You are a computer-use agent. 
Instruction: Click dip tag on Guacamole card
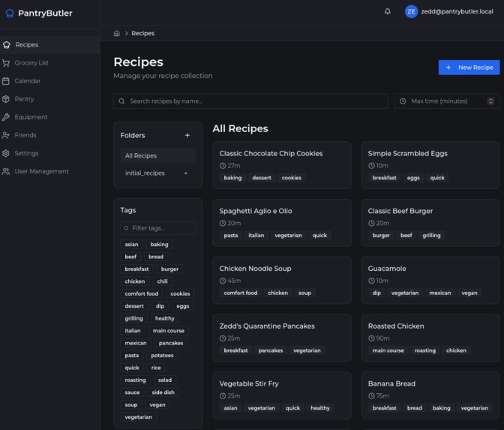(376, 293)
